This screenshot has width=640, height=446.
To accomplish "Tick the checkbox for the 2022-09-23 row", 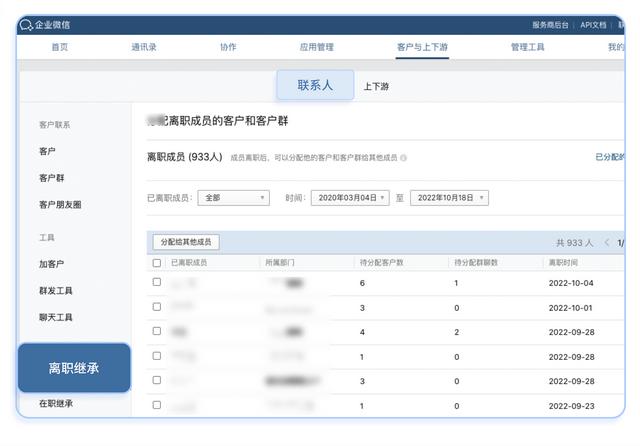I will pyautogui.click(x=156, y=405).
